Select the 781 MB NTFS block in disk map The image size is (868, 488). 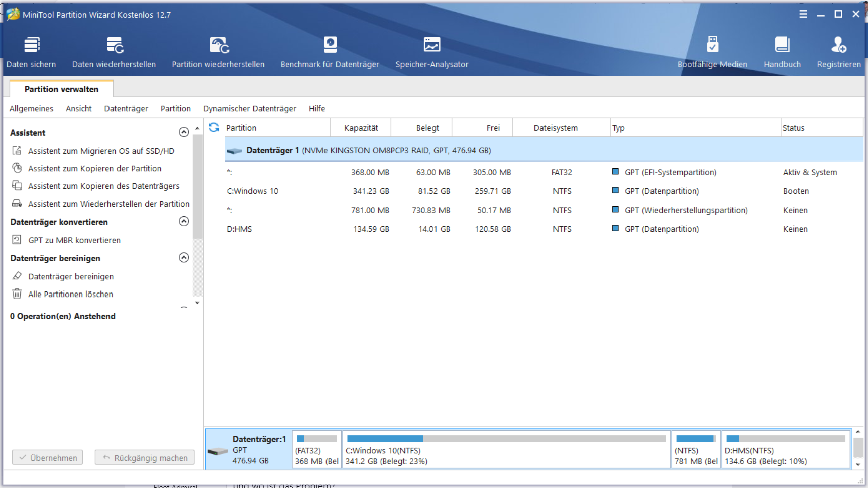(696, 449)
